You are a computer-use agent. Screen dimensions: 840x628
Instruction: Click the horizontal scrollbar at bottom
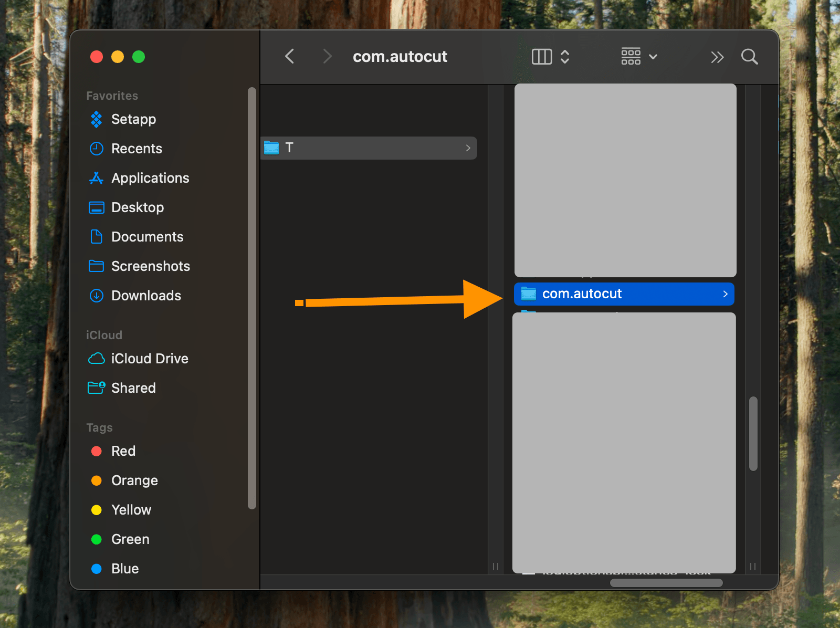click(x=666, y=583)
